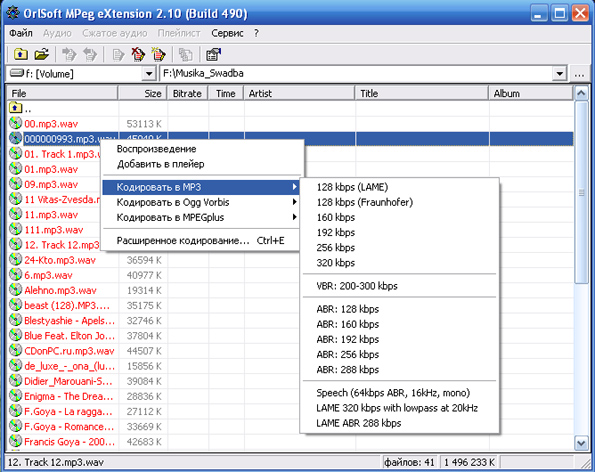Open the Аудио menu
595x472 pixels.
coord(57,33)
